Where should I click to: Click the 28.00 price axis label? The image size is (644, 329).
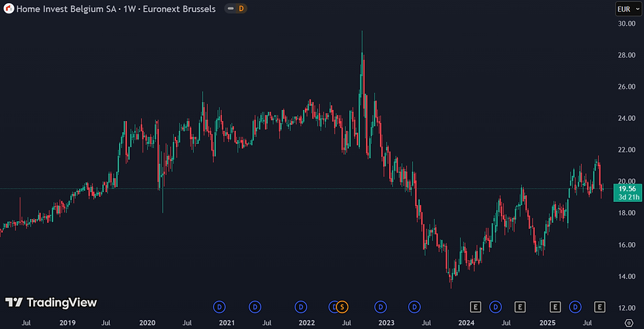pyautogui.click(x=627, y=55)
